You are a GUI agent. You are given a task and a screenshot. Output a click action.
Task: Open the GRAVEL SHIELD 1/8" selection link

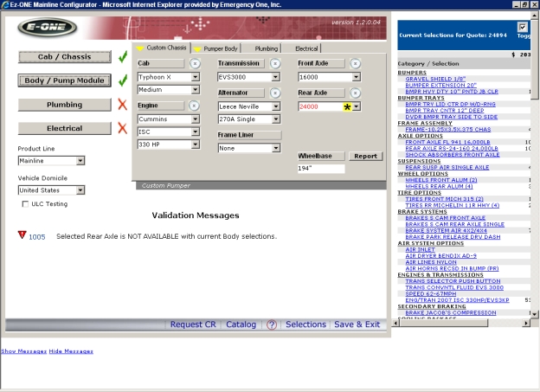(435, 79)
